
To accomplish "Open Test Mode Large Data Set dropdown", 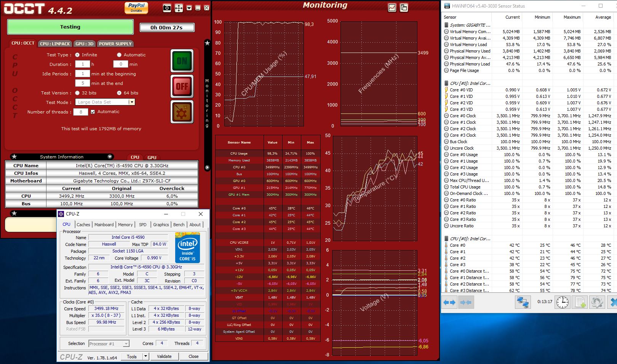I will click(x=105, y=102).
